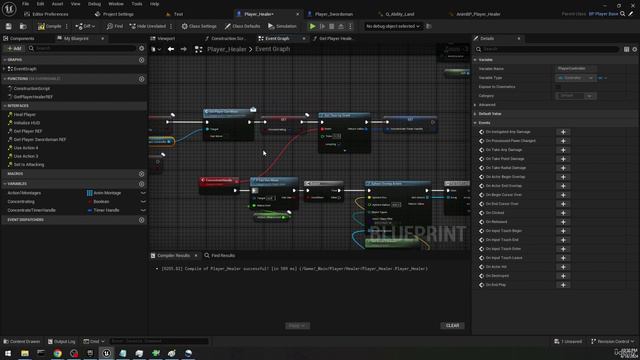Add a new graph with plus icon
Screen dimensions: 640x360
[142, 60]
